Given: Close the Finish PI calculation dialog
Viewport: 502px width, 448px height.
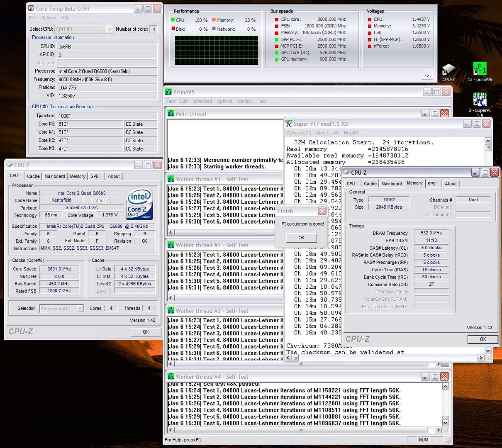Looking at the screenshot, I should (x=322, y=211).
